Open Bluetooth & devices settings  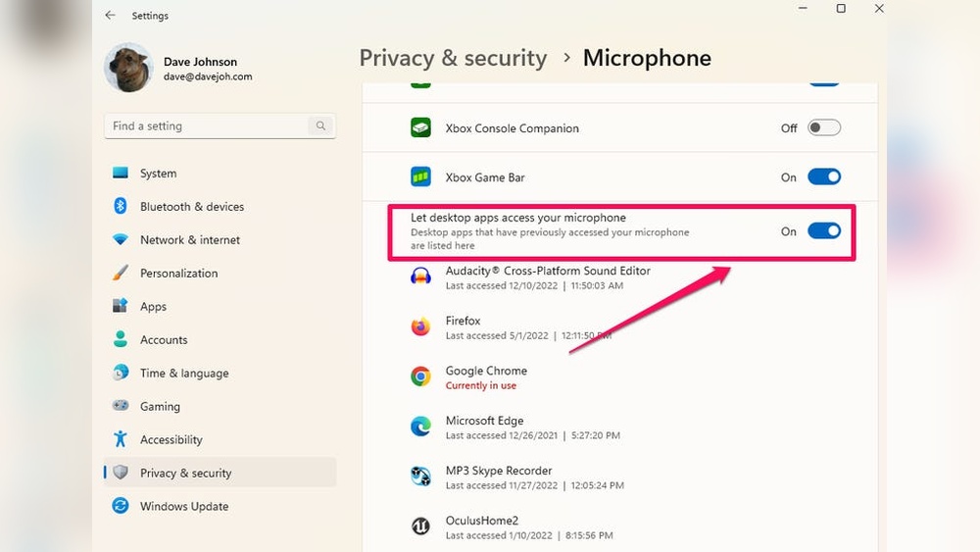point(220,206)
